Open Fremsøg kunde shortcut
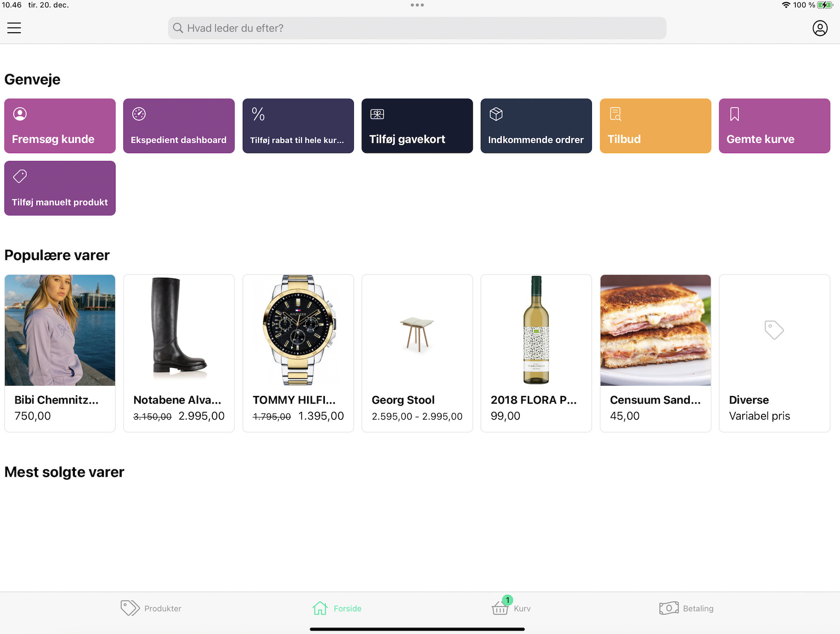The image size is (840, 634). [x=60, y=126]
